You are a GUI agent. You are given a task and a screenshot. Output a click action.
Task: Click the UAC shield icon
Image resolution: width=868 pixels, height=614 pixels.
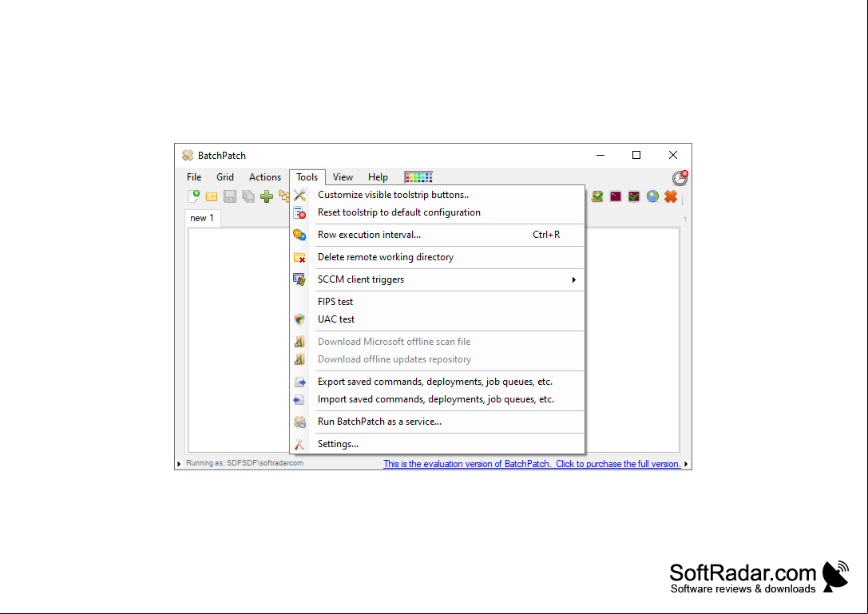[x=299, y=319]
